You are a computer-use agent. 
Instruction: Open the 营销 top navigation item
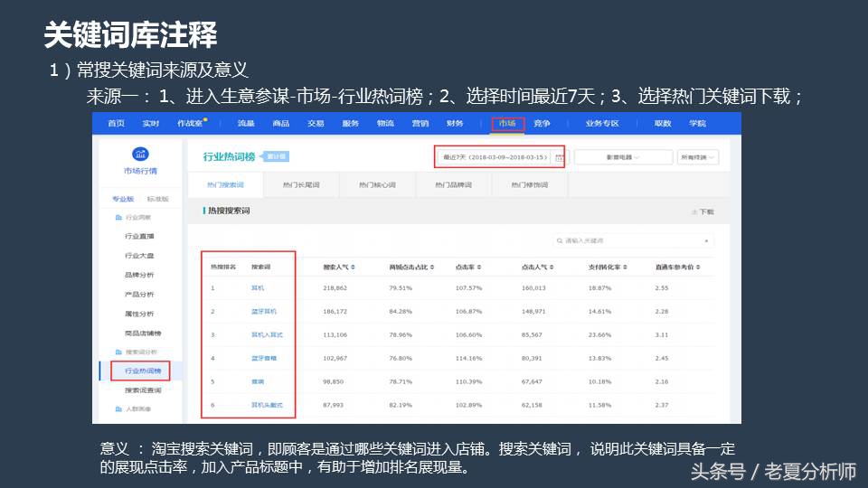pyautogui.click(x=420, y=124)
